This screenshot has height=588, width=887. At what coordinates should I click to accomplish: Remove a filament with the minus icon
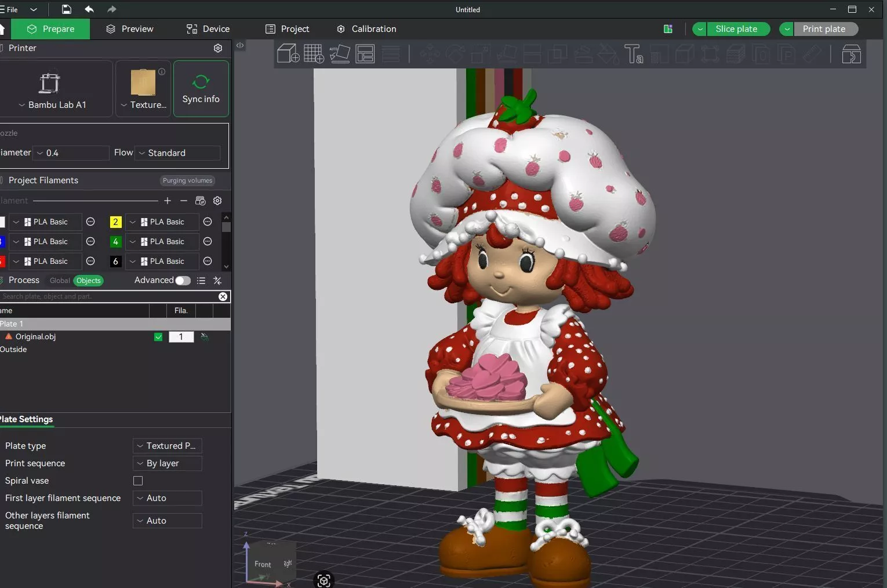[184, 201]
